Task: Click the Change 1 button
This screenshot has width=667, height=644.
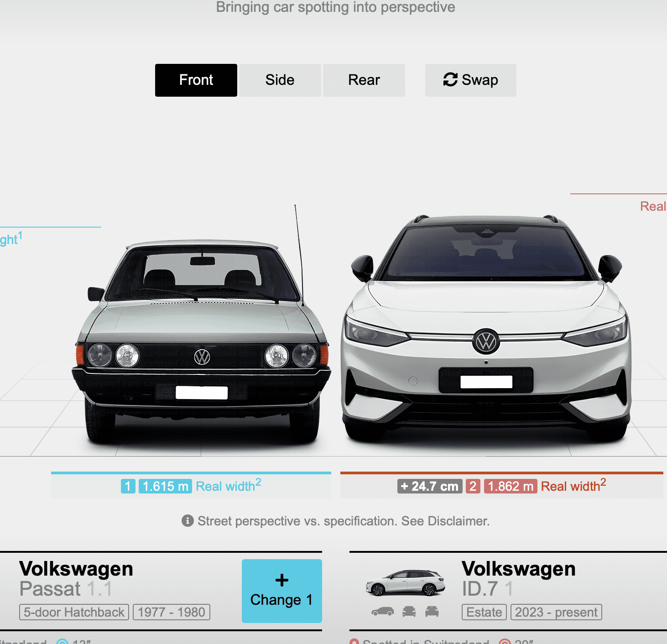Action: (282, 591)
